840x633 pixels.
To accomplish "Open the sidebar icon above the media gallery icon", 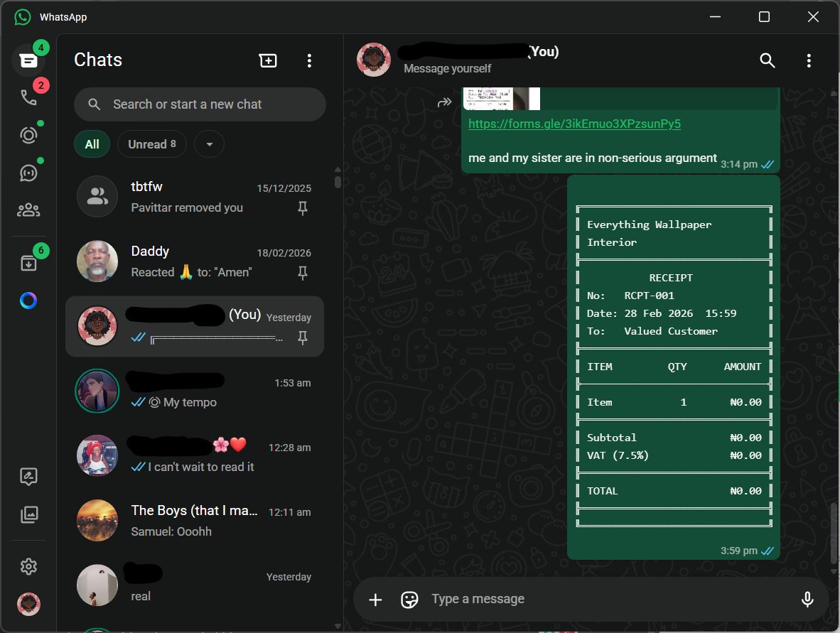I will point(28,476).
